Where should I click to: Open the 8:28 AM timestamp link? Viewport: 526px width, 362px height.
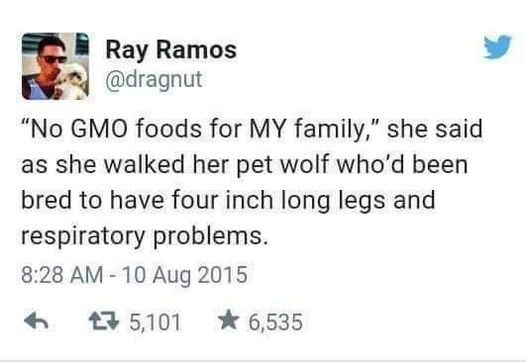pos(62,275)
